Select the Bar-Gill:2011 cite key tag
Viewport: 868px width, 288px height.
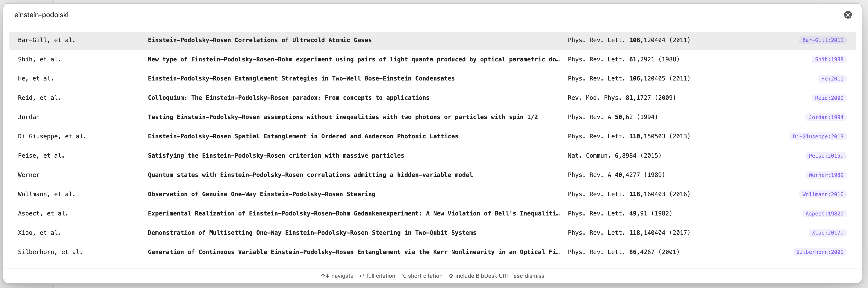point(822,40)
